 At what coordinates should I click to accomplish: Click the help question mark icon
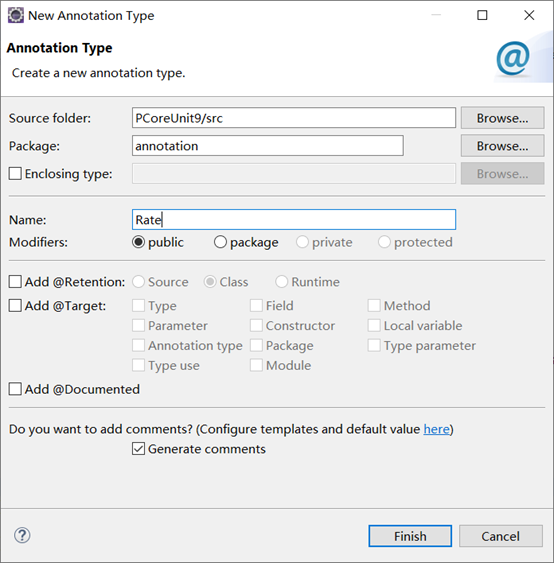[x=22, y=535]
